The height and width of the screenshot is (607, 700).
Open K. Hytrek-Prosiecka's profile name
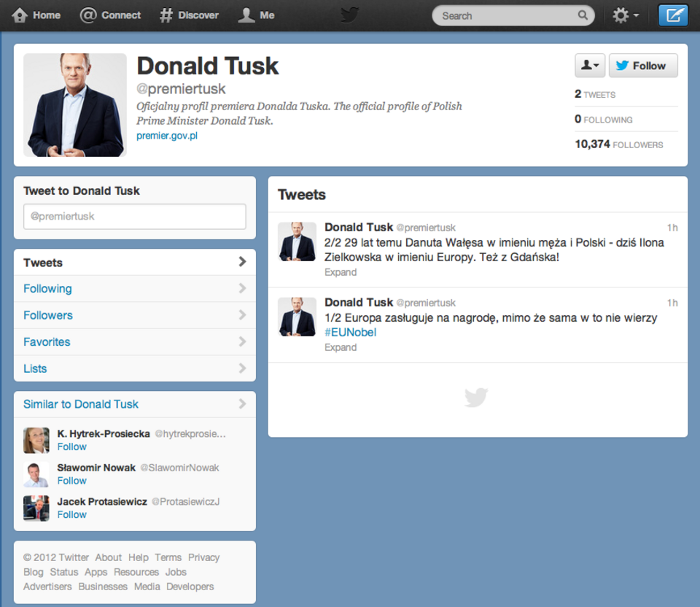tap(104, 433)
